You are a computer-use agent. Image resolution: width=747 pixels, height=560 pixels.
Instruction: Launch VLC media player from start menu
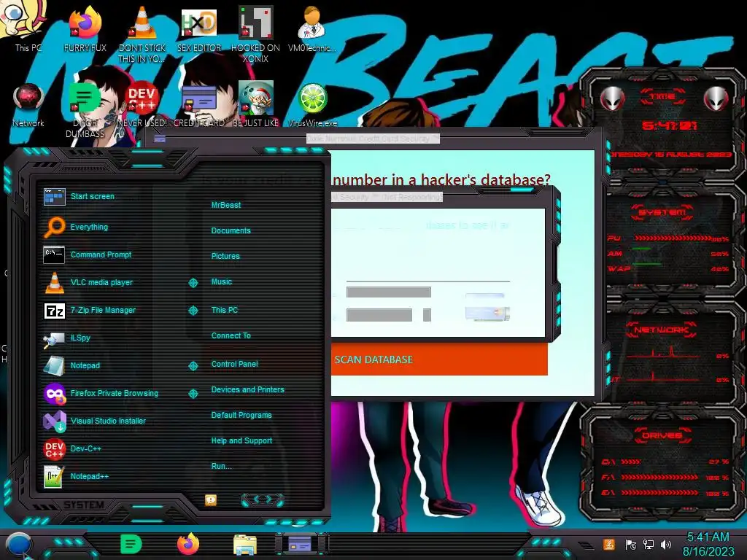(101, 282)
